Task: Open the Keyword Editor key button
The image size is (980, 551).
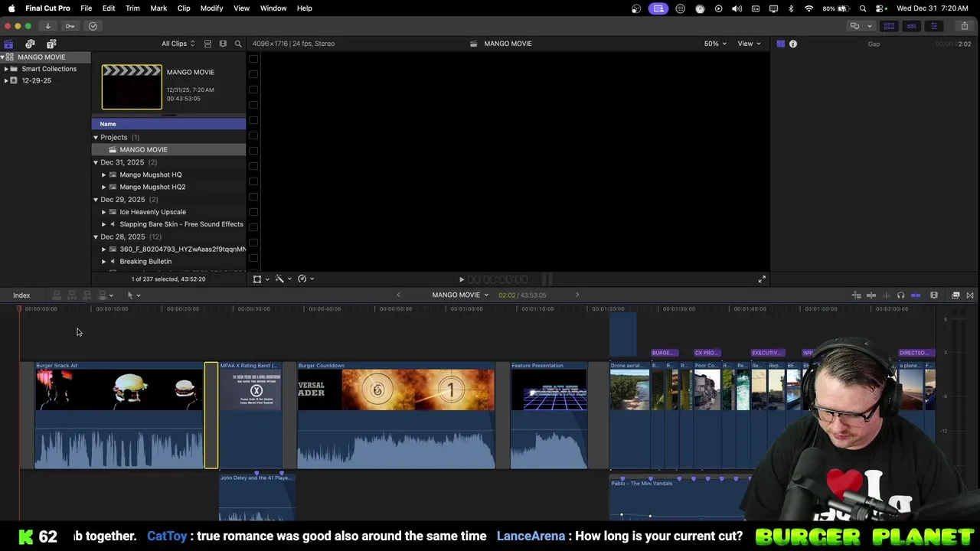Action: click(70, 26)
